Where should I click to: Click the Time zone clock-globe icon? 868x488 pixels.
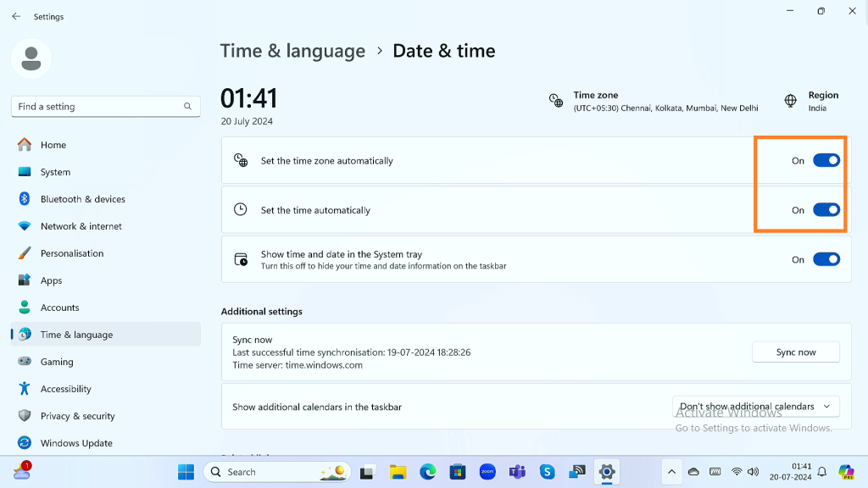coord(556,101)
